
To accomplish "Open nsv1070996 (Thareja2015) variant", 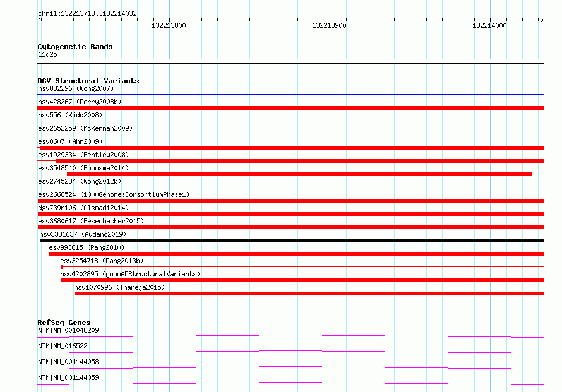I will pyautogui.click(x=119, y=287).
